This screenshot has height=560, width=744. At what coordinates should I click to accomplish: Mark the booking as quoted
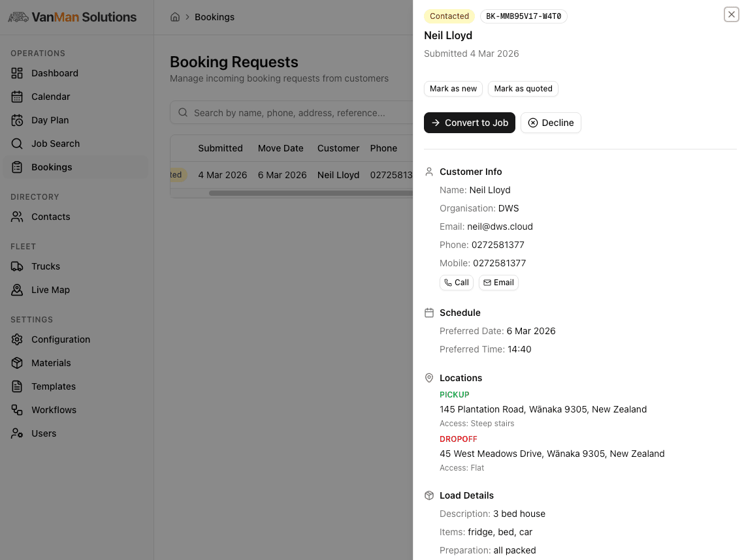pyautogui.click(x=523, y=89)
